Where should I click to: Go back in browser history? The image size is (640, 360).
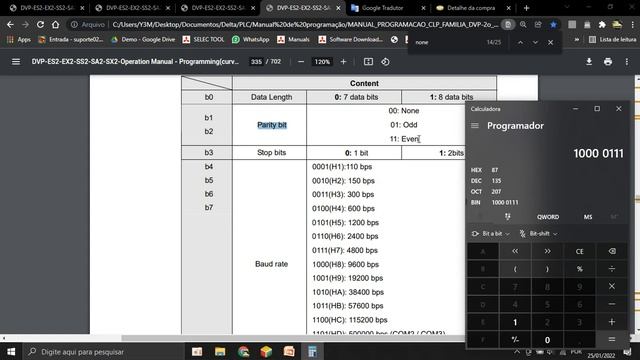coord(10,24)
